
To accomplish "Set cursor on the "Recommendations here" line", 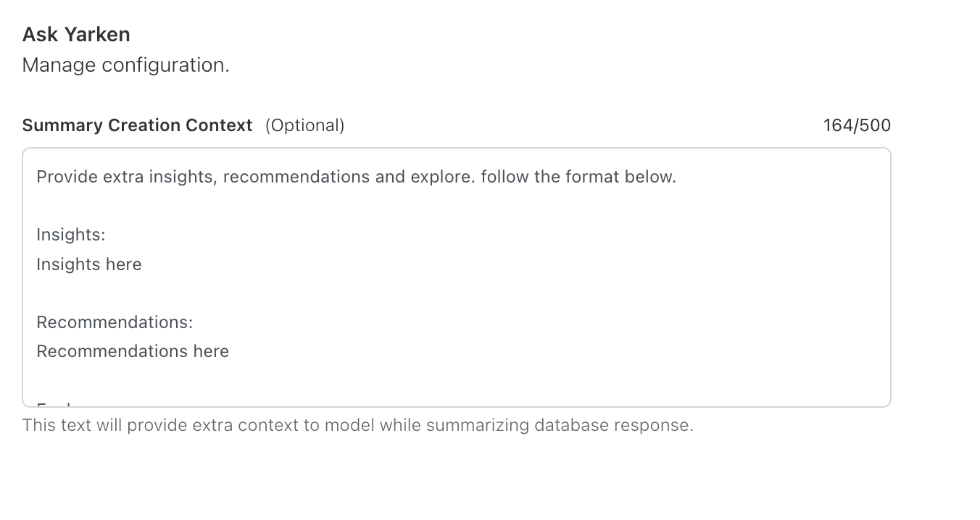I will [x=133, y=351].
